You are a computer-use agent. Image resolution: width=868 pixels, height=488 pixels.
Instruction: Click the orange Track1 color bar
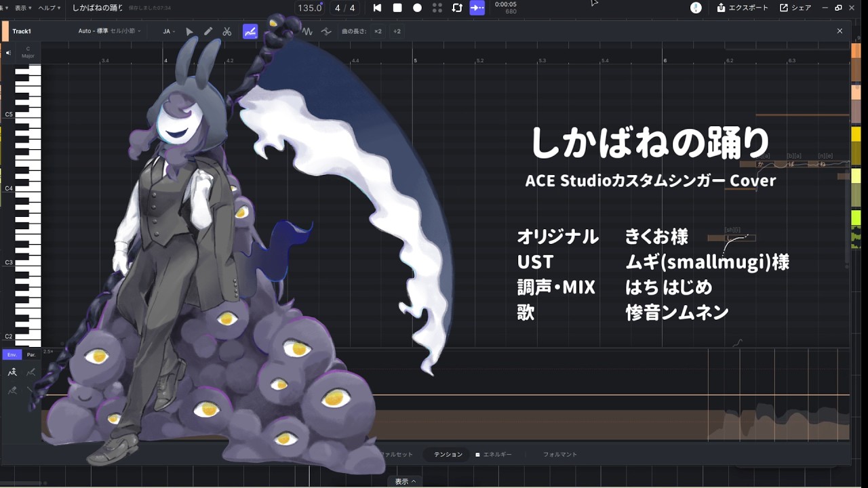click(x=5, y=31)
